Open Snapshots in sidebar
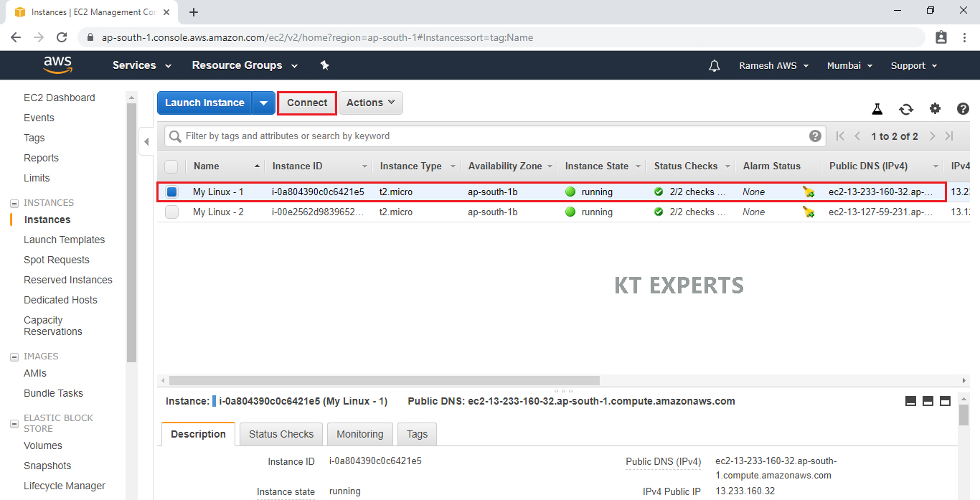 click(47, 466)
